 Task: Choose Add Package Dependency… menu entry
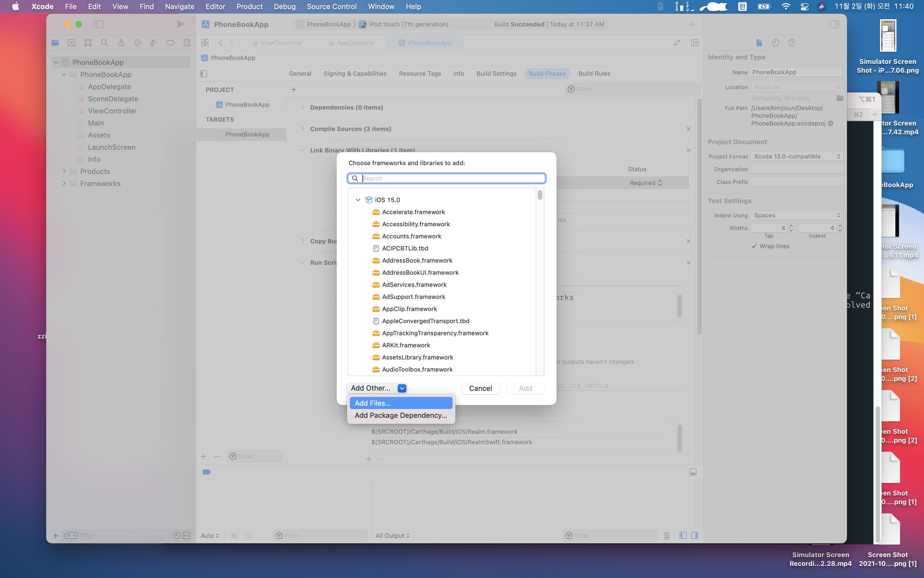(x=401, y=415)
